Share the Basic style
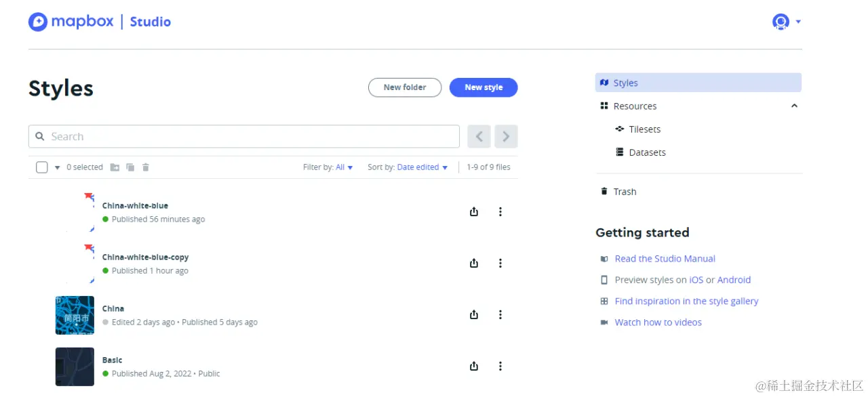Screen dimensions: 868x397 point(474,367)
